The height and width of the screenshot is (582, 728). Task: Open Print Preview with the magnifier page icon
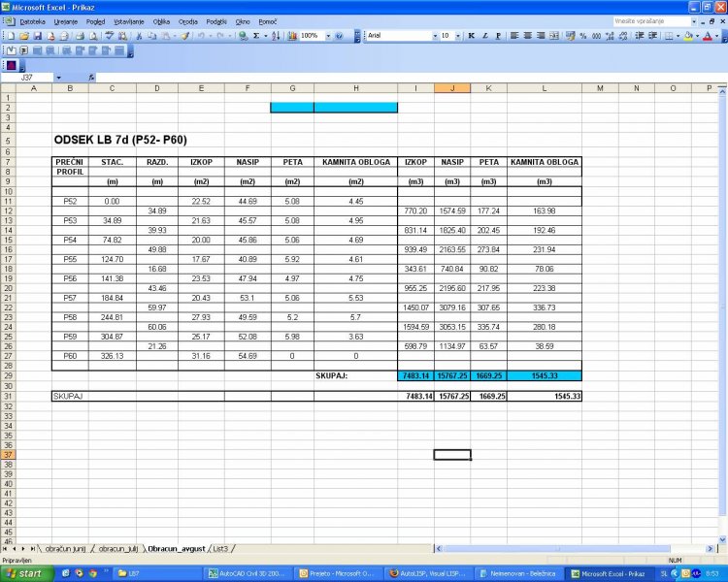point(93,36)
